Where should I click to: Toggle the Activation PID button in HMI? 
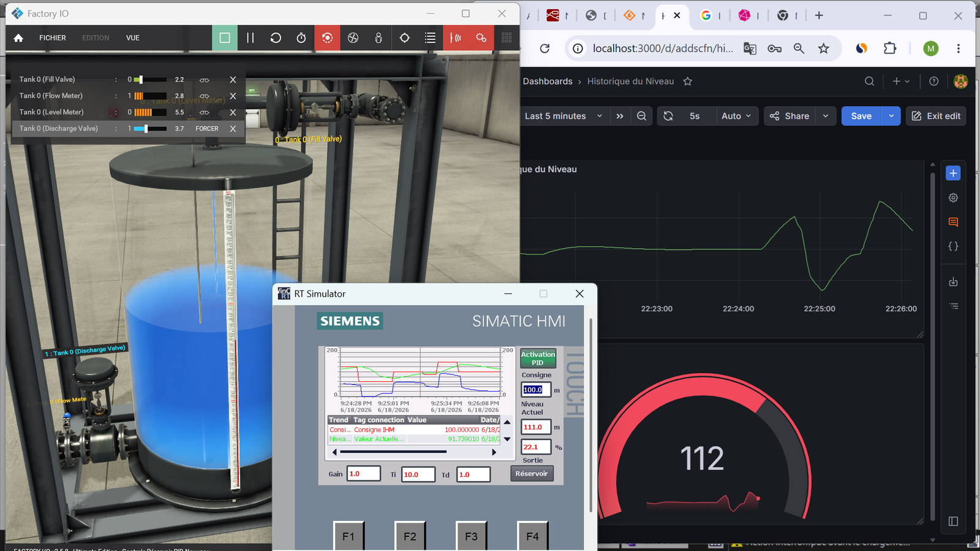pyautogui.click(x=538, y=359)
